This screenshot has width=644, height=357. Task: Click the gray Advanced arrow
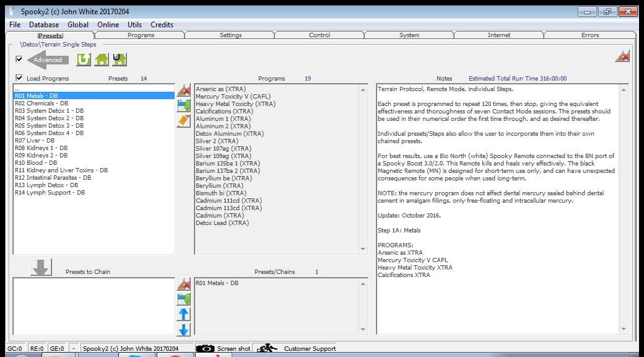tap(47, 59)
